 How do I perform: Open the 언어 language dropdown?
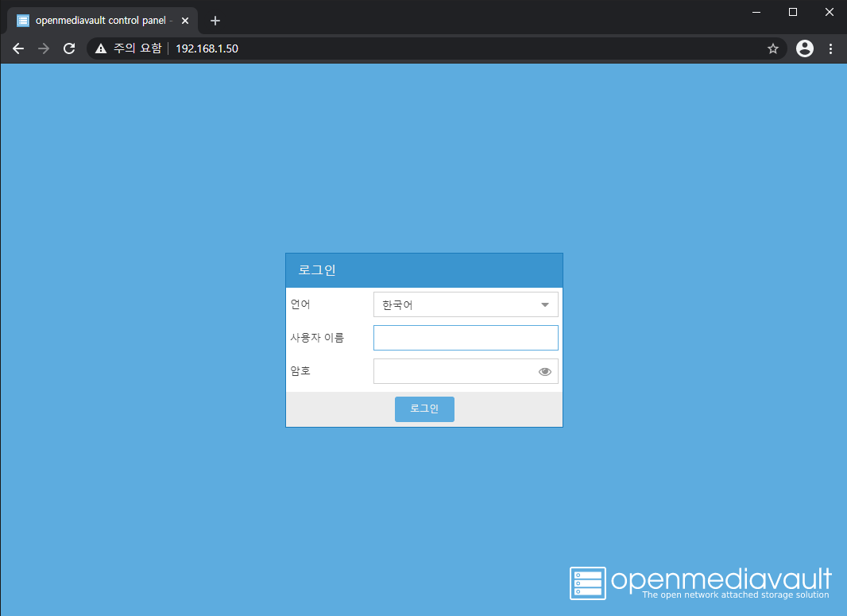point(466,304)
